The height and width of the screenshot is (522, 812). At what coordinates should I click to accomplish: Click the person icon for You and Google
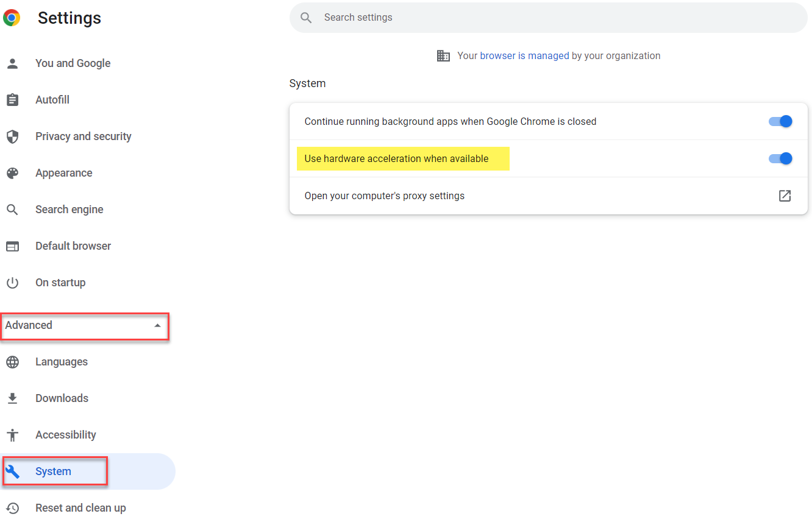[x=12, y=63]
